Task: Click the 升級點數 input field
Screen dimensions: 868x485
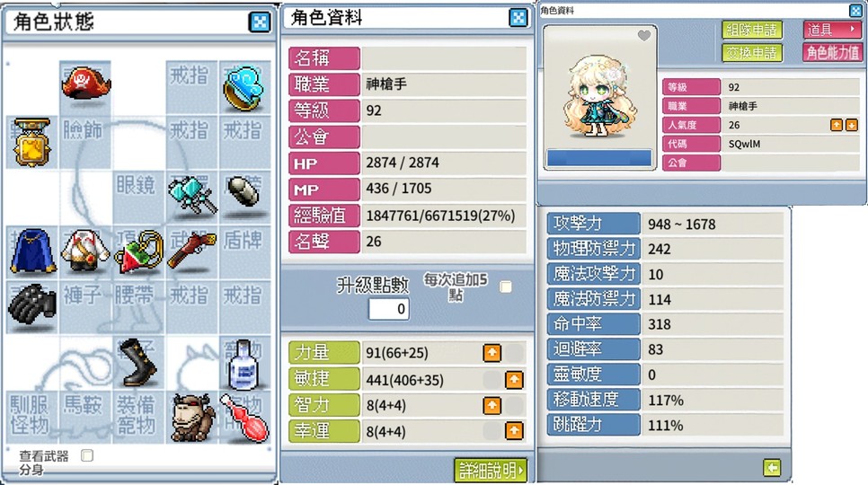Action: point(389,309)
